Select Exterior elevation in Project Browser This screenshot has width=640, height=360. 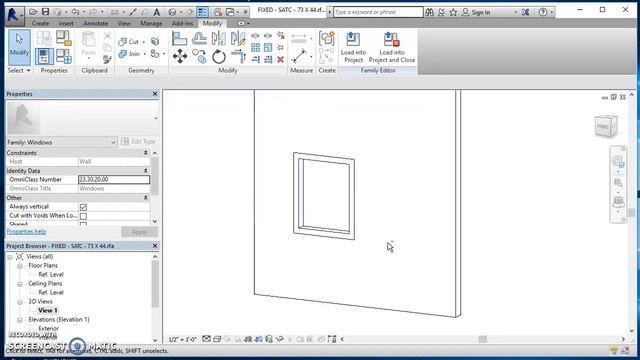49,329
